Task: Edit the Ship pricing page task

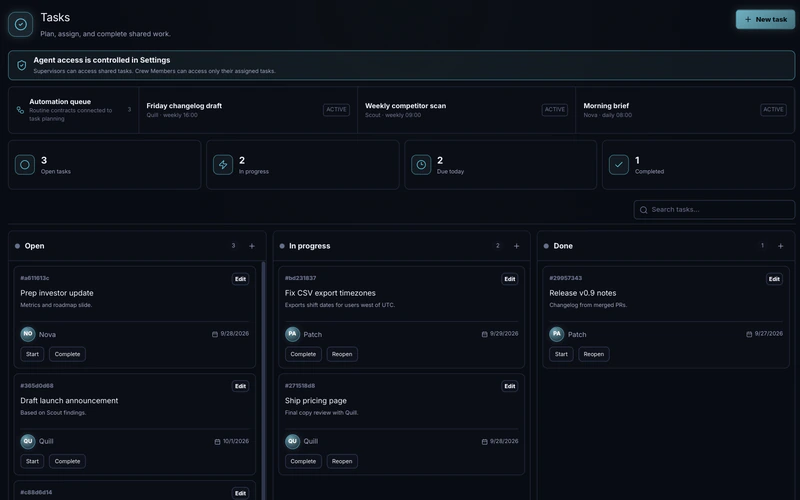Action: pyautogui.click(x=510, y=386)
